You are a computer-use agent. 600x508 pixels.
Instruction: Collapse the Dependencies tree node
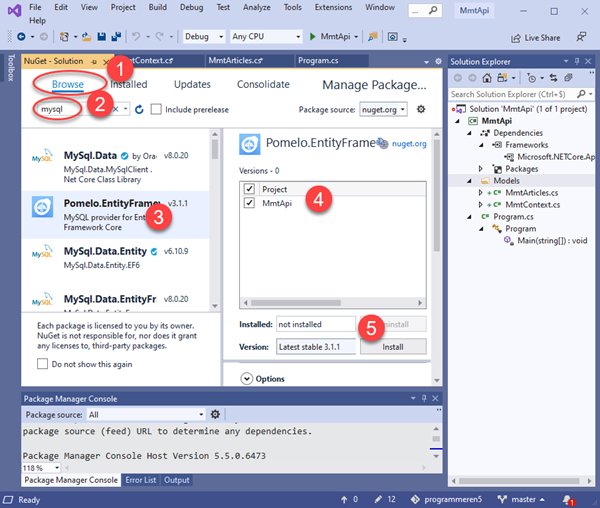tap(469, 133)
